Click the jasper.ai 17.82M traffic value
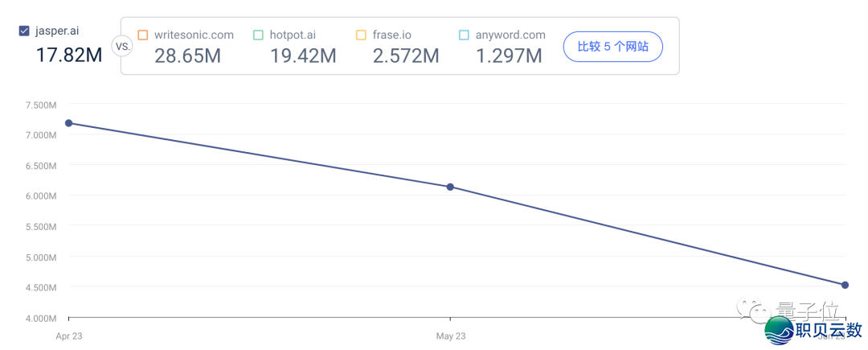868x350 pixels. point(68,56)
